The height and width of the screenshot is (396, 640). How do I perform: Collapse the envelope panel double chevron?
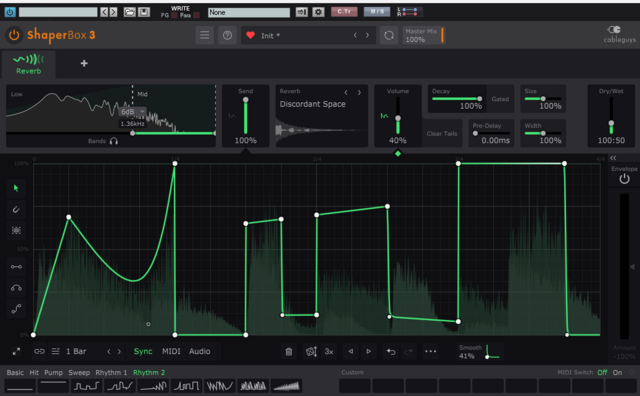click(x=613, y=158)
